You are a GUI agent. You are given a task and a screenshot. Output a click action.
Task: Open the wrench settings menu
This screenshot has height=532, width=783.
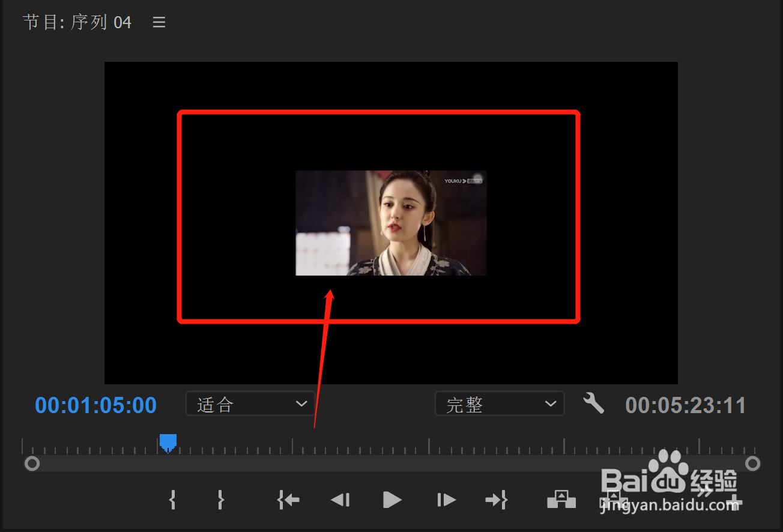pyautogui.click(x=593, y=403)
